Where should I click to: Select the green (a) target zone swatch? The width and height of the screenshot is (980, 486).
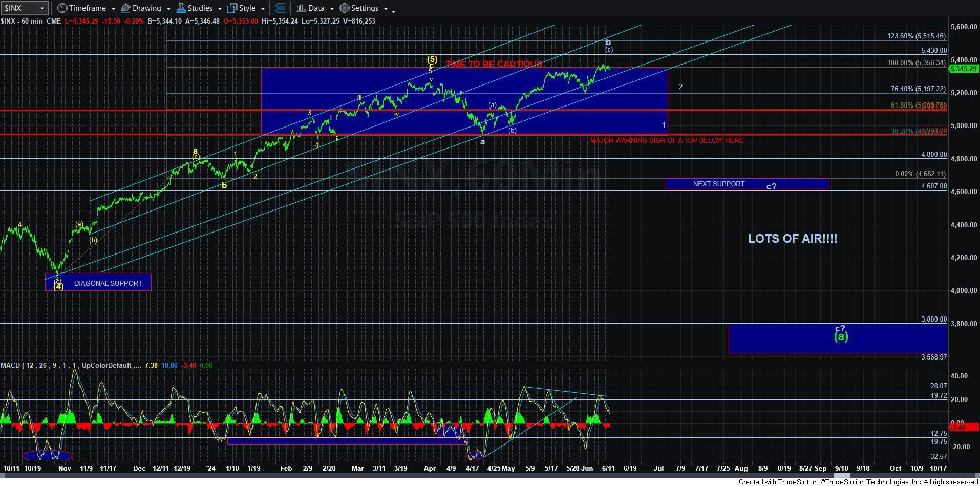[842, 336]
